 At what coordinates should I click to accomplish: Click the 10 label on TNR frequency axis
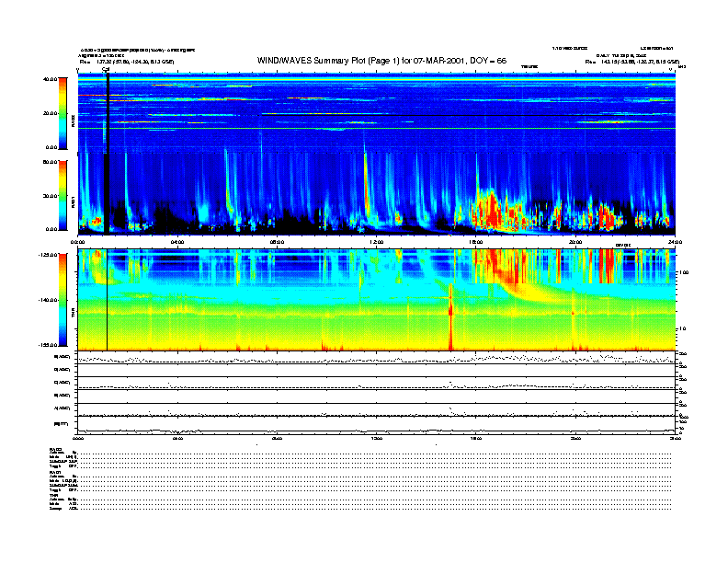[x=682, y=329]
